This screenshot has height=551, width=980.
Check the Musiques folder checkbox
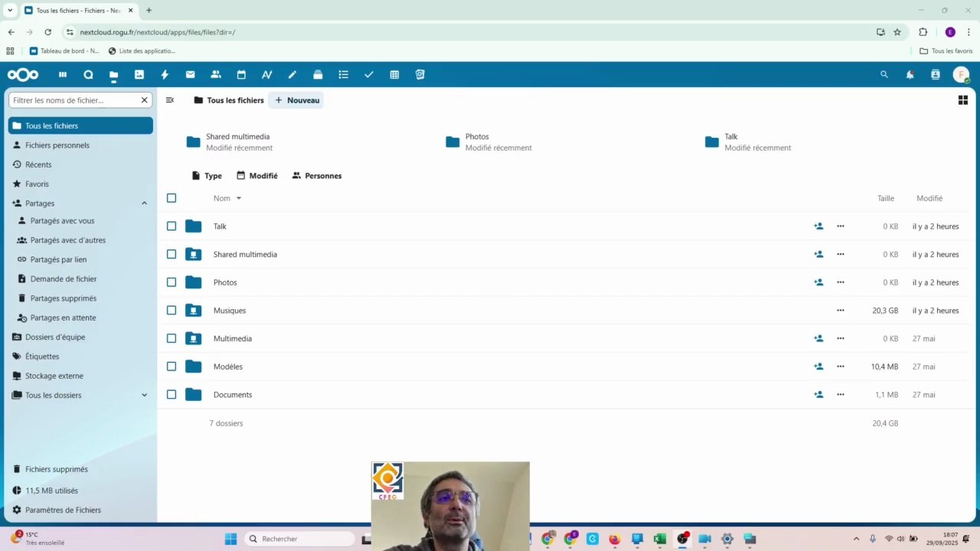(171, 311)
